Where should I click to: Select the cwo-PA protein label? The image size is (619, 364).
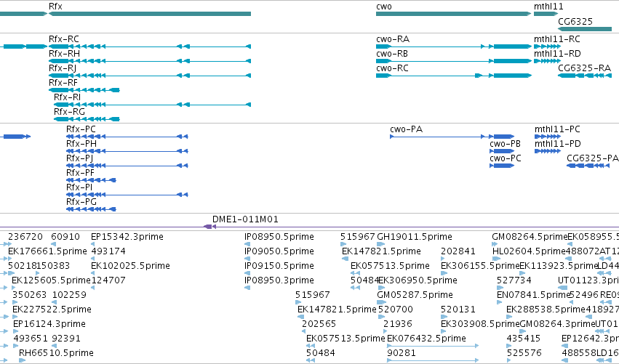click(x=406, y=129)
